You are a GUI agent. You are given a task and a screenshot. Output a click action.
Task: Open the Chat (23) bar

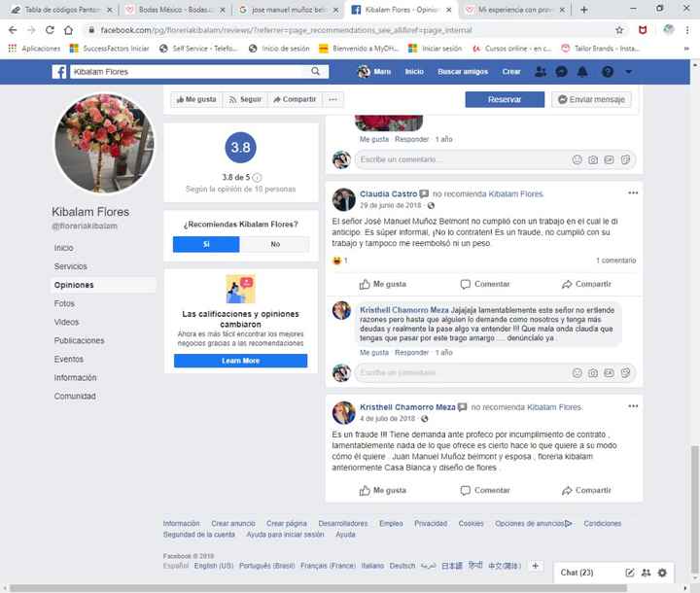tap(577, 573)
